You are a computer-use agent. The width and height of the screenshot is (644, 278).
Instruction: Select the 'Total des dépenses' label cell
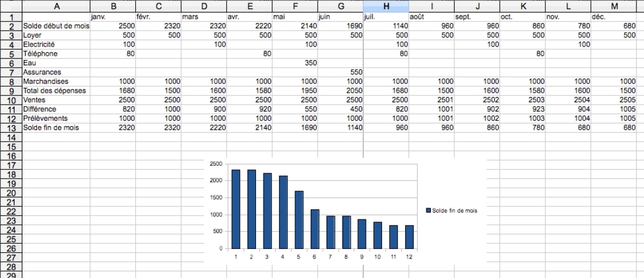pos(56,91)
